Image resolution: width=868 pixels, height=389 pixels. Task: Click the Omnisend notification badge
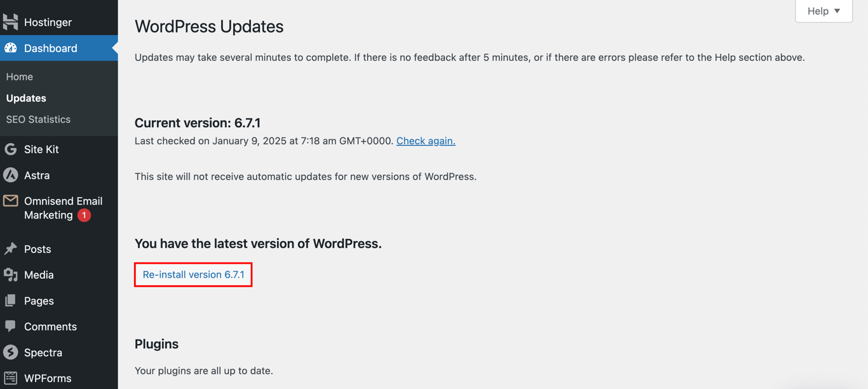83,215
